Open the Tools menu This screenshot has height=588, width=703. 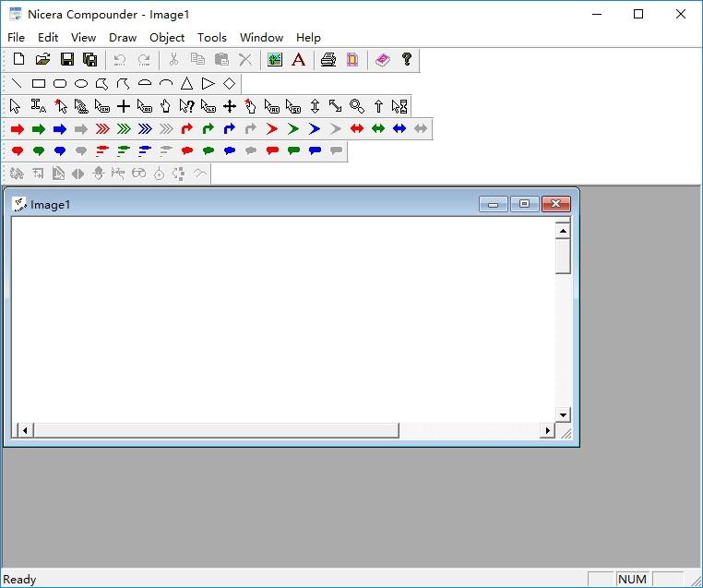pos(212,38)
